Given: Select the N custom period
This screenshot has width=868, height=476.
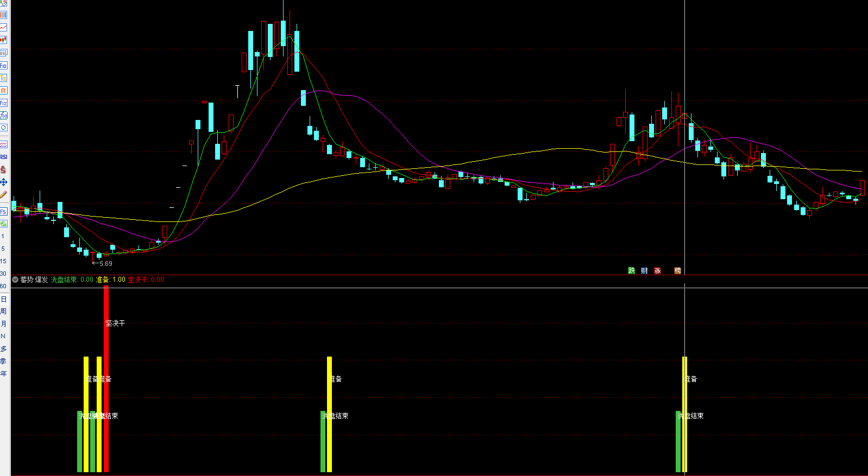Looking at the screenshot, I should (3, 336).
